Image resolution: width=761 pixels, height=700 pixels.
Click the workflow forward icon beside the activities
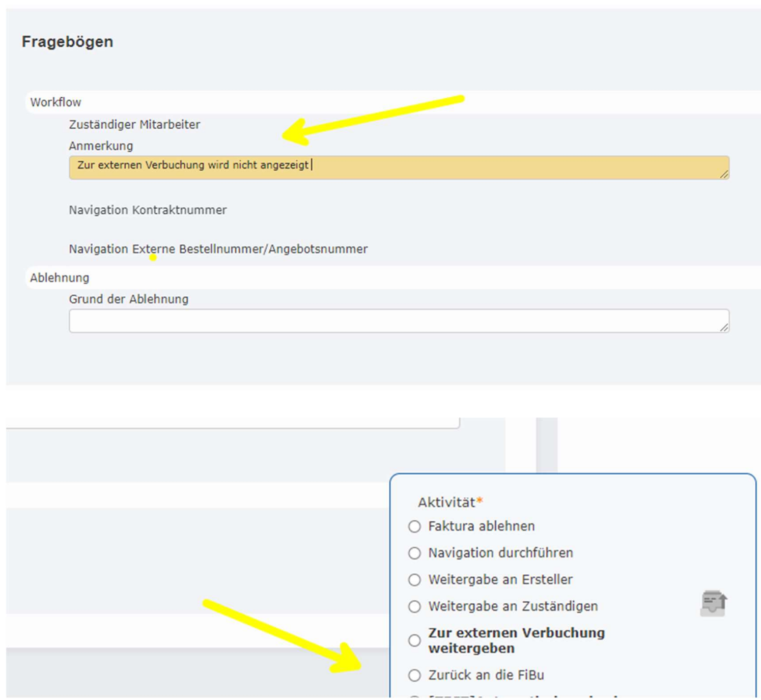pos(713,603)
